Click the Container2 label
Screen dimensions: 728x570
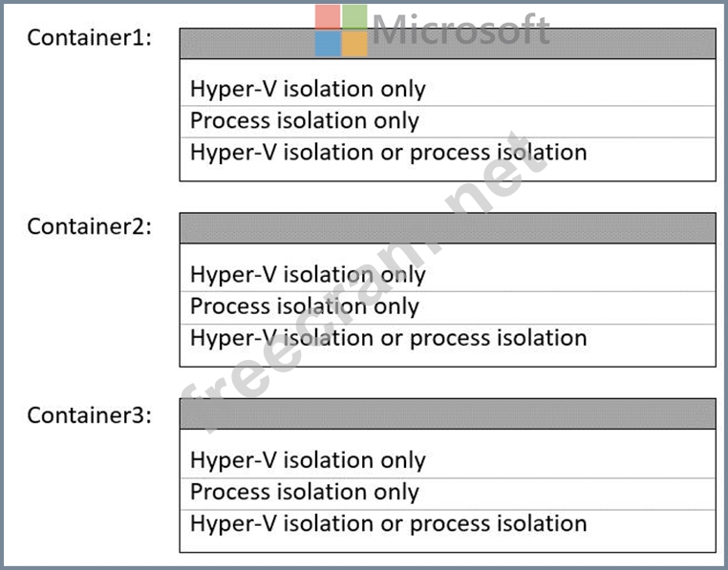click(89, 226)
